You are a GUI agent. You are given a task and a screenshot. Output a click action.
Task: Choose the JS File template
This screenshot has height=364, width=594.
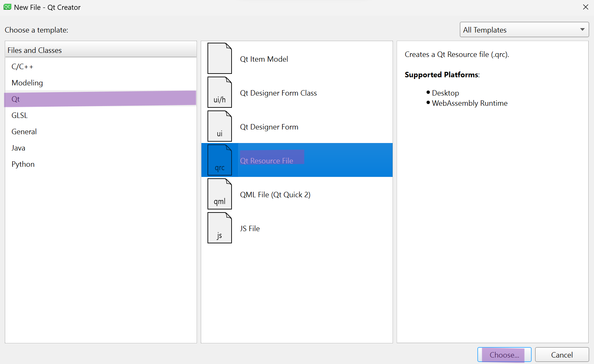click(297, 228)
